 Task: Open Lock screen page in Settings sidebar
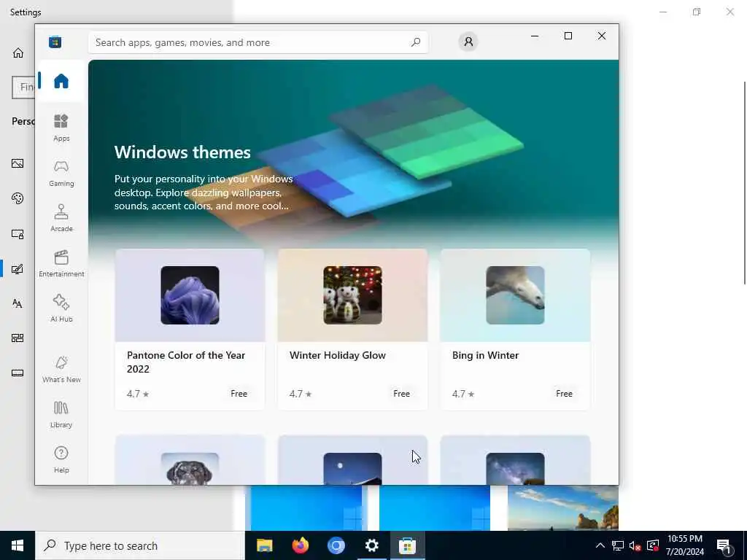click(x=18, y=234)
